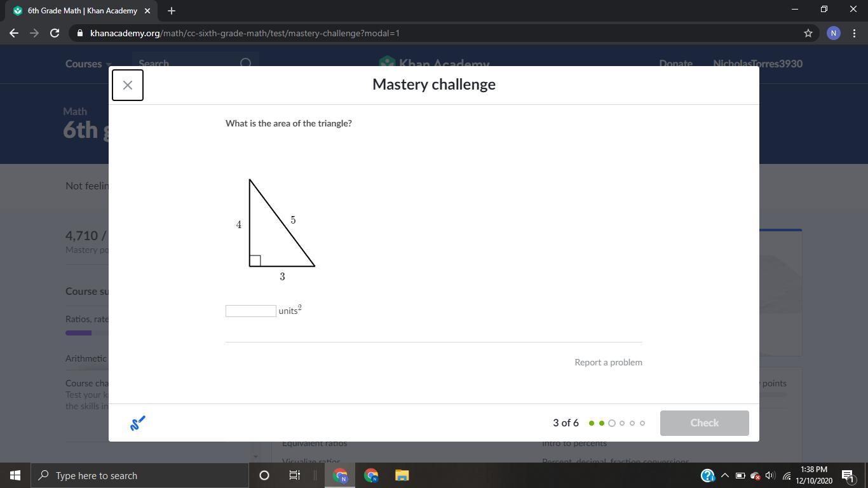Bookmark this page with the star
868x488 pixels.
point(808,33)
